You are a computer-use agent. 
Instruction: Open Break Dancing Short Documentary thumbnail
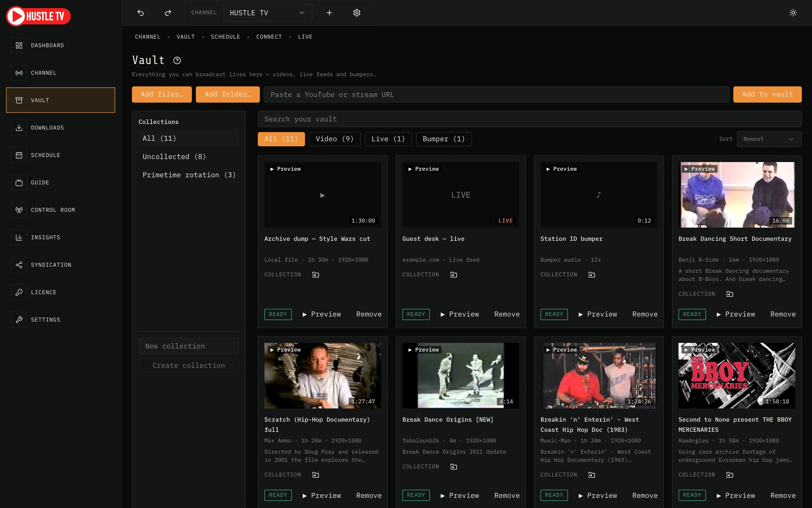[736, 195]
